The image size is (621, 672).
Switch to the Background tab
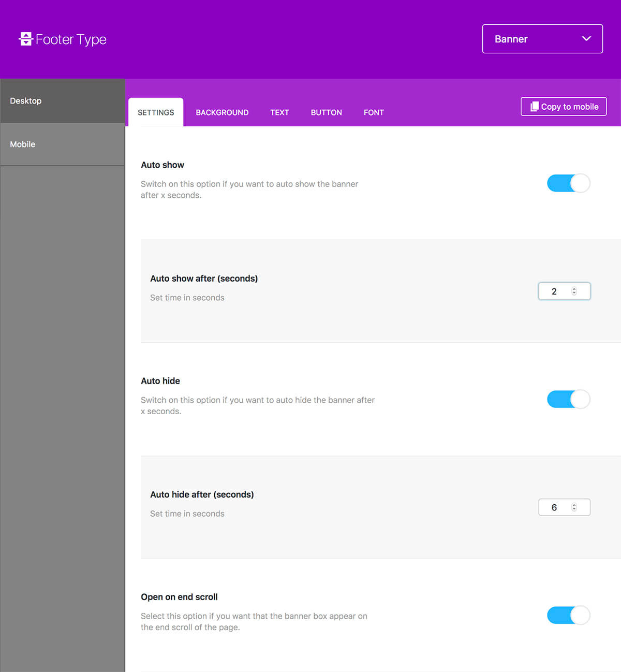(x=222, y=112)
